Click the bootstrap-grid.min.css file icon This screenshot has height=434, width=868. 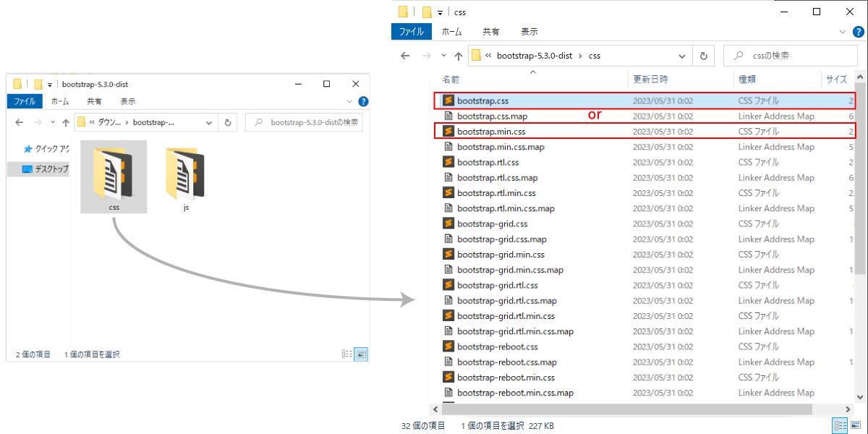(x=448, y=255)
